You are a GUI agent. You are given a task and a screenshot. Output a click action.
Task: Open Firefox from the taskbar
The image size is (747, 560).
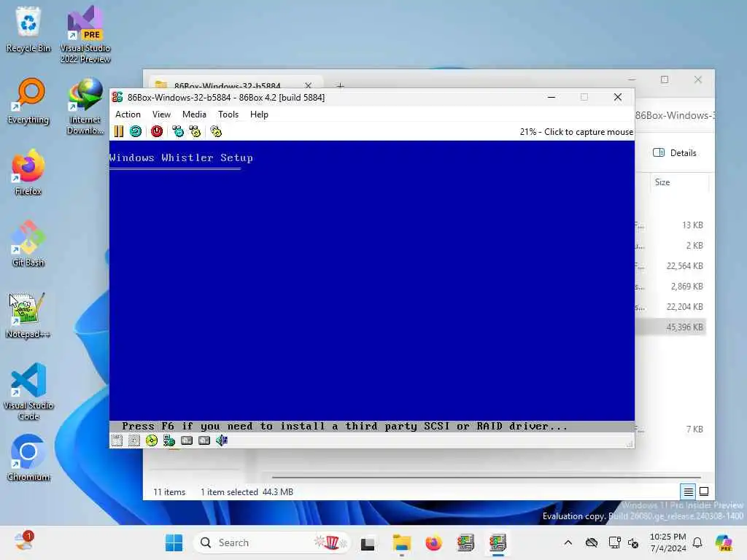(x=433, y=543)
